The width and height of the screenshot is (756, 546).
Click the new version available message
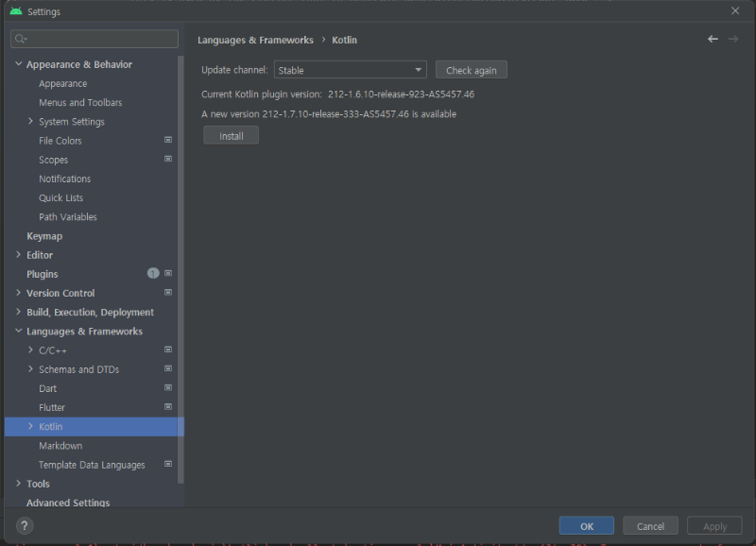coord(329,114)
